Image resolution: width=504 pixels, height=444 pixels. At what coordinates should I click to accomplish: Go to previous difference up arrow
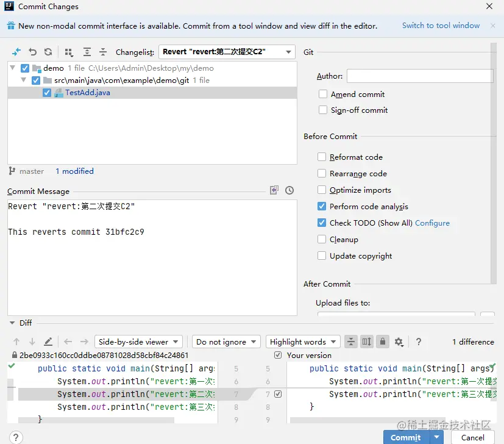click(16, 342)
